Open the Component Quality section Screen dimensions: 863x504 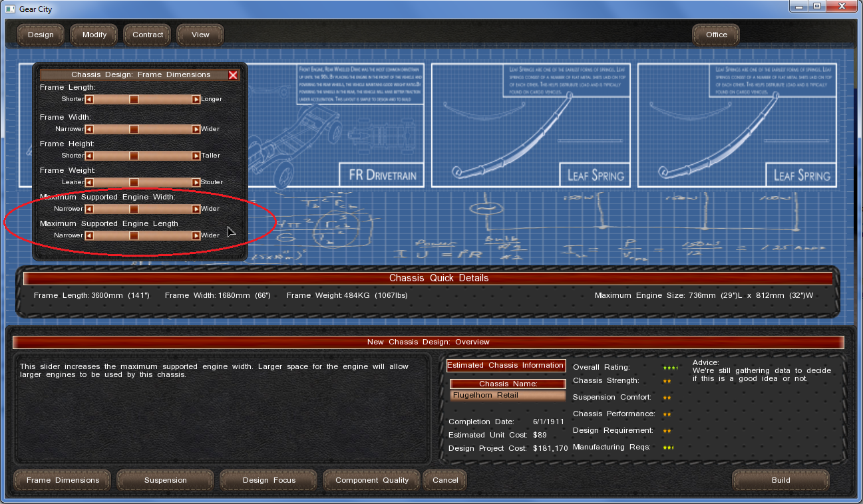point(372,480)
